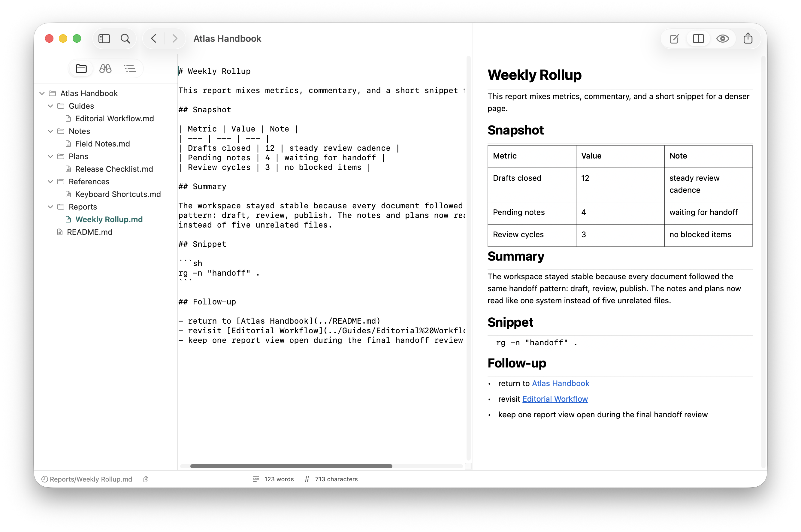This screenshot has width=801, height=532.
Task: Collapse the Guides folder chevron
Action: pyautogui.click(x=50, y=106)
